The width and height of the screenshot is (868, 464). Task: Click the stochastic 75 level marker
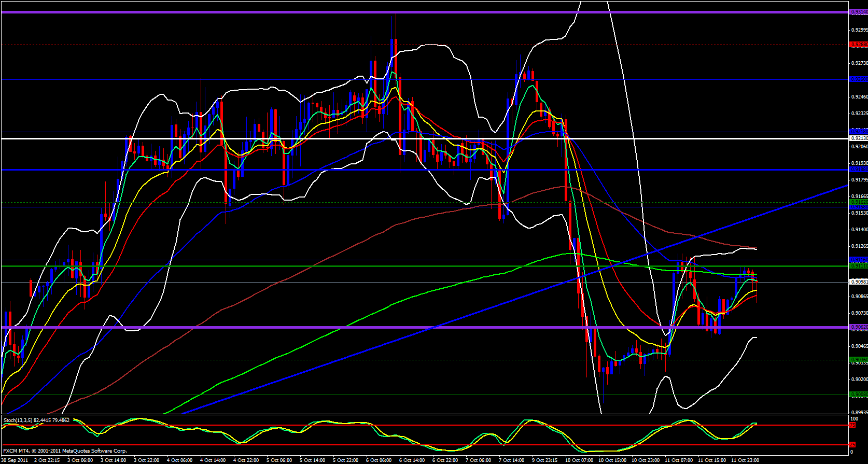pyautogui.click(x=852, y=425)
